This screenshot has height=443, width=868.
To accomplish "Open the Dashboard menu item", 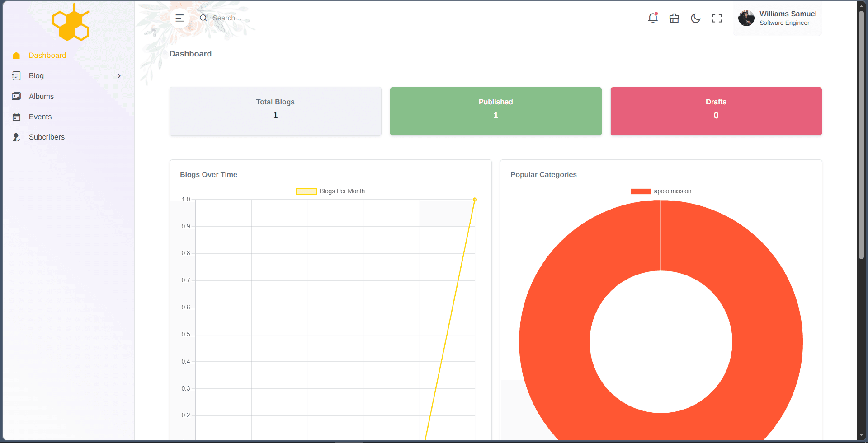I will 47,56.
